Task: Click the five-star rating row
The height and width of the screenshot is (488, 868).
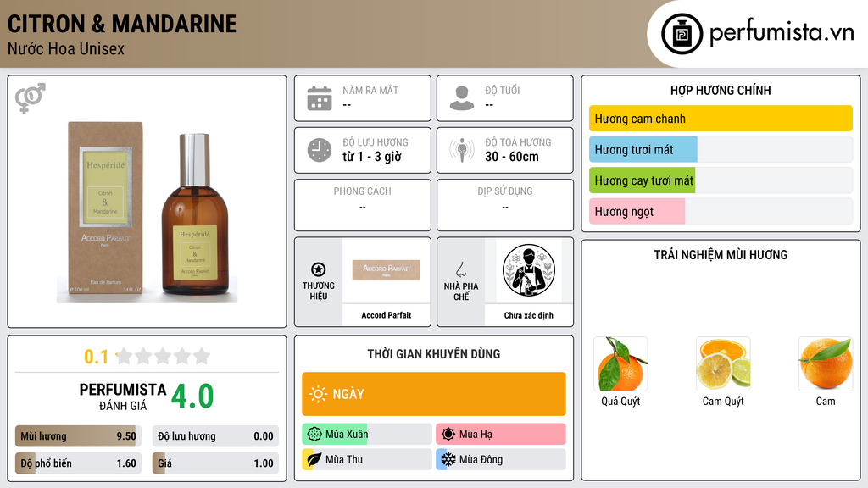Action: [163, 356]
